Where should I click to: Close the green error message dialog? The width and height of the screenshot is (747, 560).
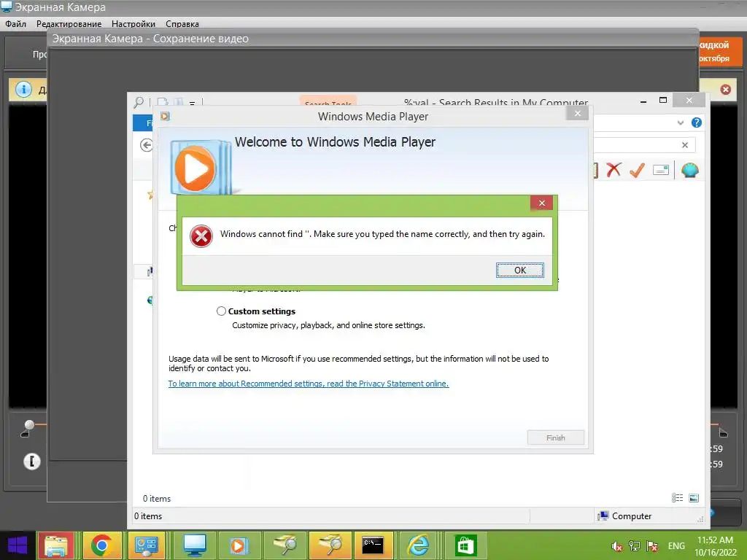click(x=542, y=203)
